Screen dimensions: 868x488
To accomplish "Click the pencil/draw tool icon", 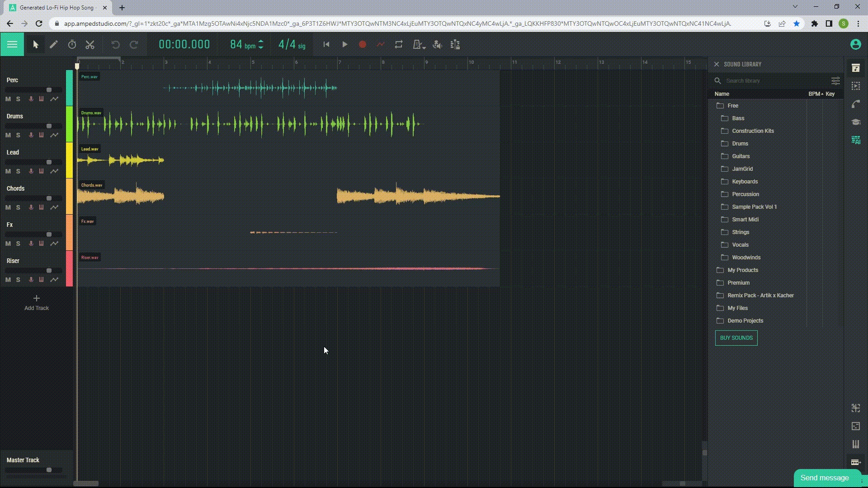I will pyautogui.click(x=54, y=45).
